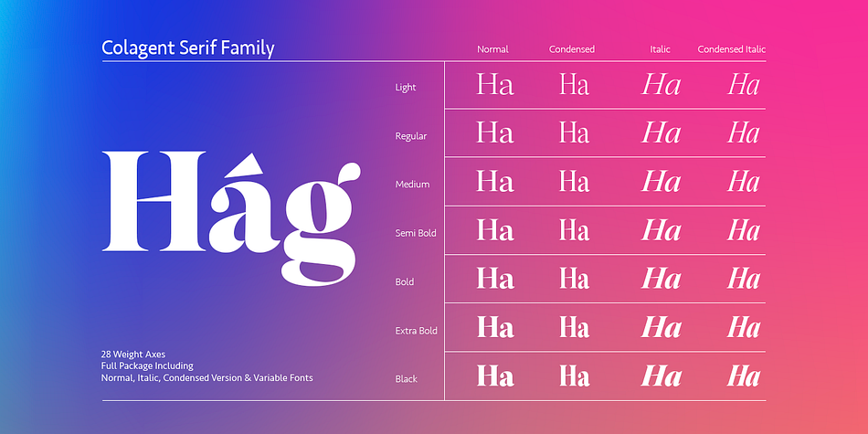
Task: Pick the Medium Condensed 'Ha' sample
Action: pos(574,182)
